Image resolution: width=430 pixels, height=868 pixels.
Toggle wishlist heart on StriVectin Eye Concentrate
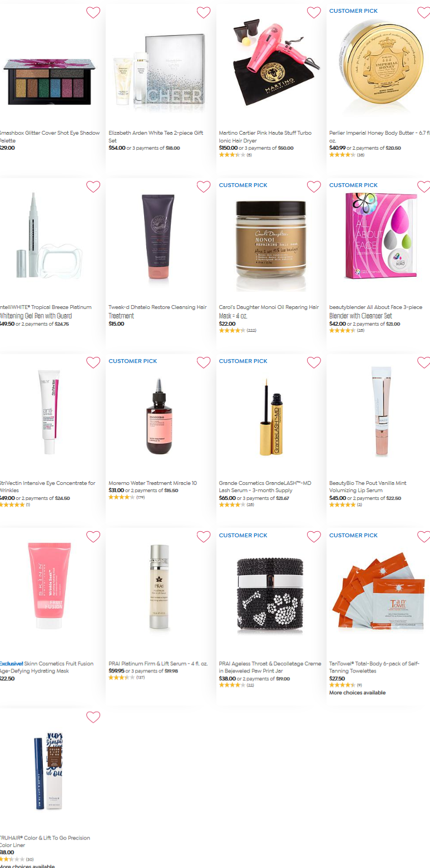tap(93, 362)
